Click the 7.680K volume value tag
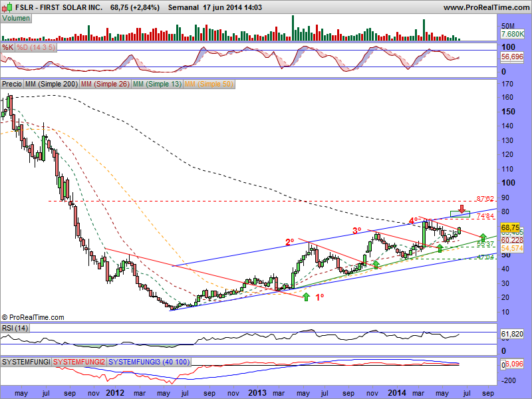532x399 pixels. click(x=512, y=34)
